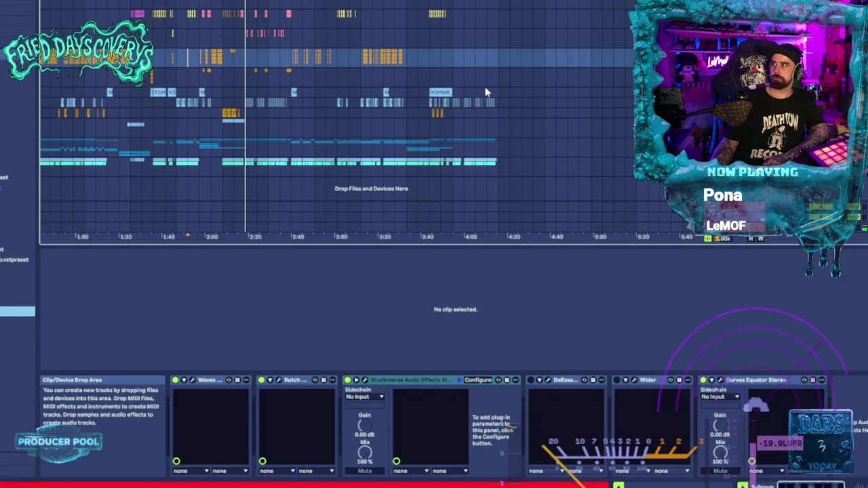Open the Waves device's plug-in window with the wrench
This screenshot has width=868, height=488.
(193, 380)
